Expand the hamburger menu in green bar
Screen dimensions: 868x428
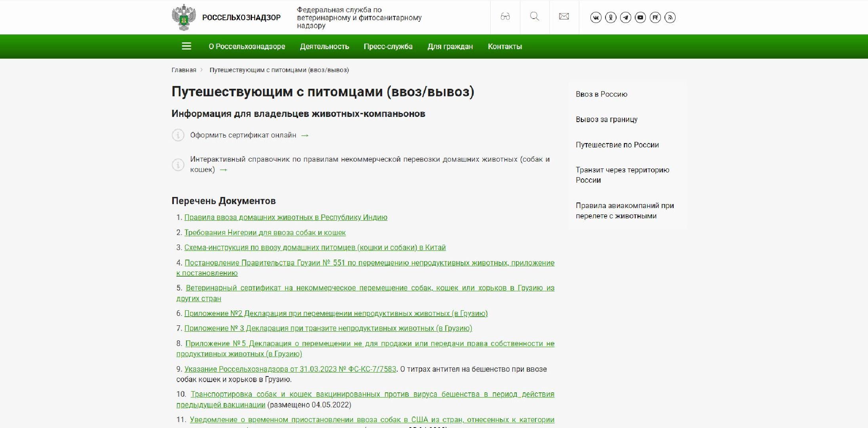(x=187, y=46)
